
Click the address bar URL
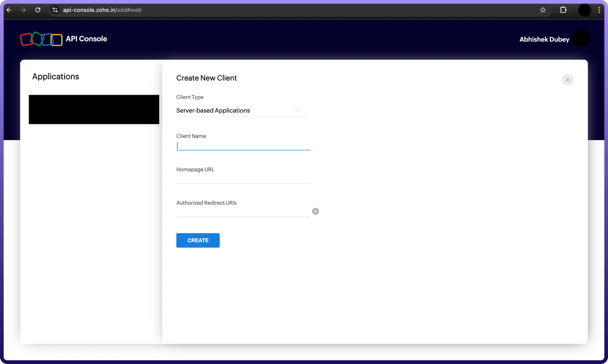coord(102,10)
